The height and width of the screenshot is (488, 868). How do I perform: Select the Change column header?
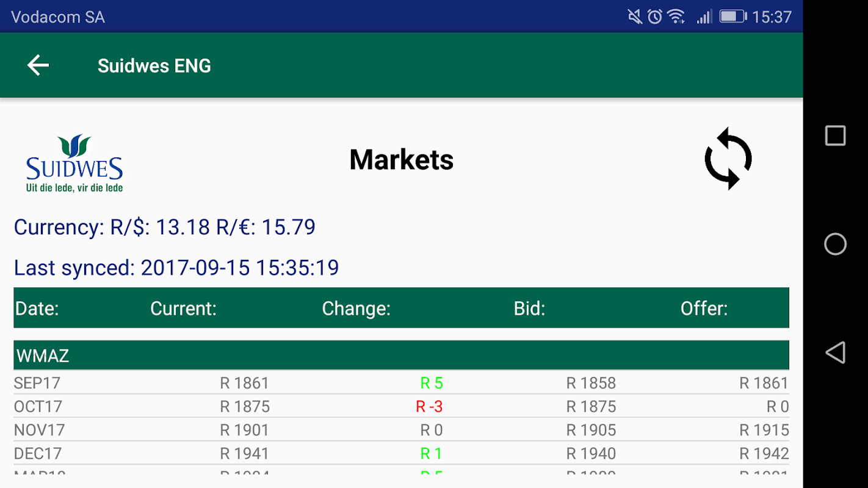(x=356, y=309)
